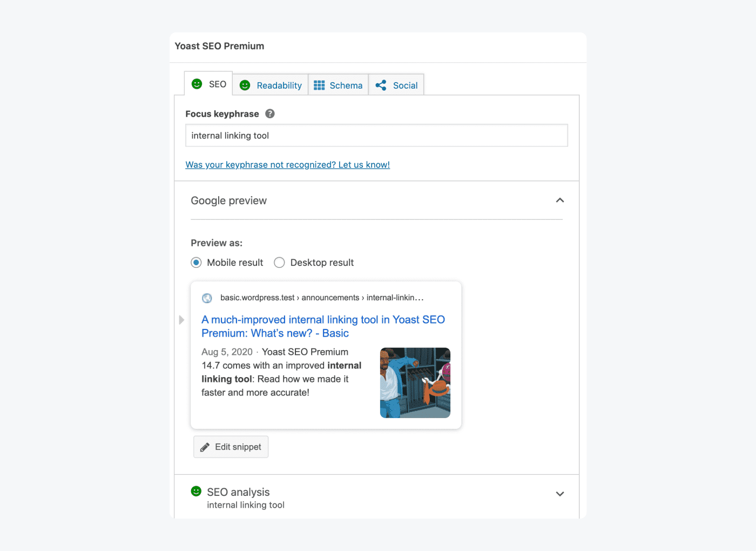Click the green smiley icon on the SEO tab
Image resolution: width=756 pixels, height=551 pixels.
pos(198,84)
